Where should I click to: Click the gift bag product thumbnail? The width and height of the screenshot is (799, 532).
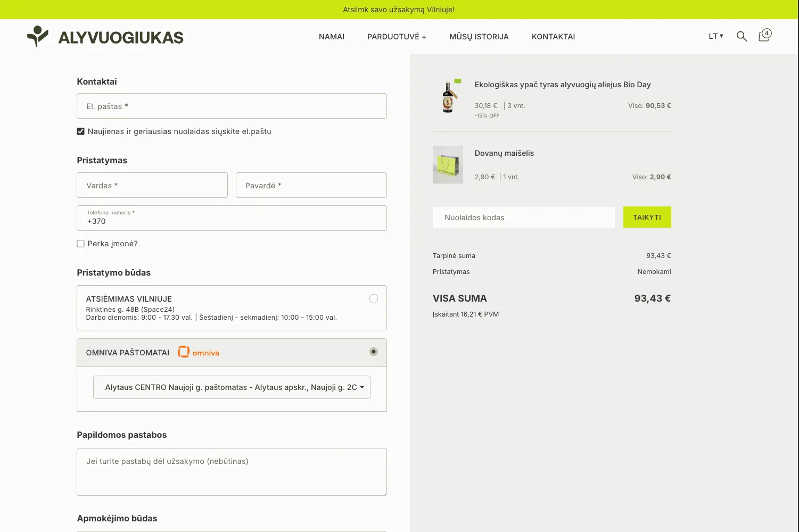tap(448, 165)
